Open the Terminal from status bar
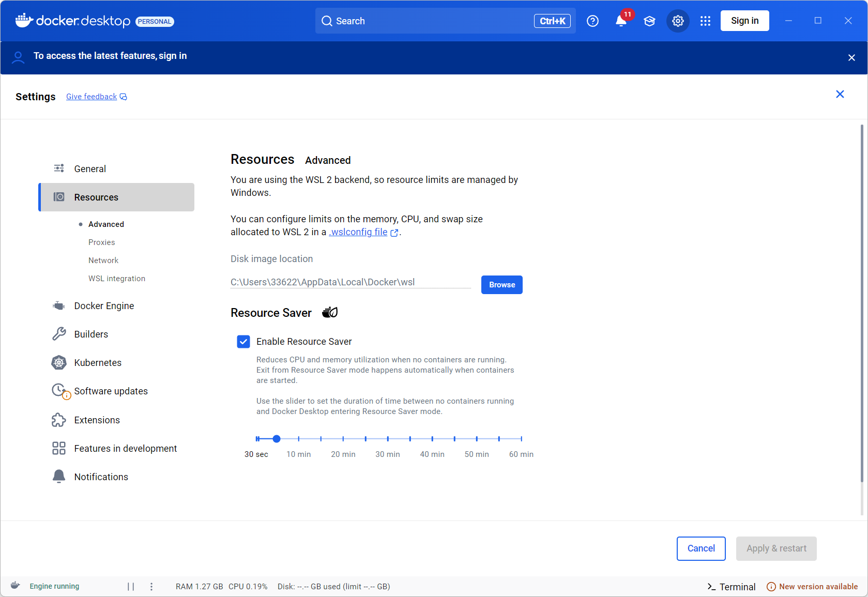868x597 pixels. coord(732,587)
